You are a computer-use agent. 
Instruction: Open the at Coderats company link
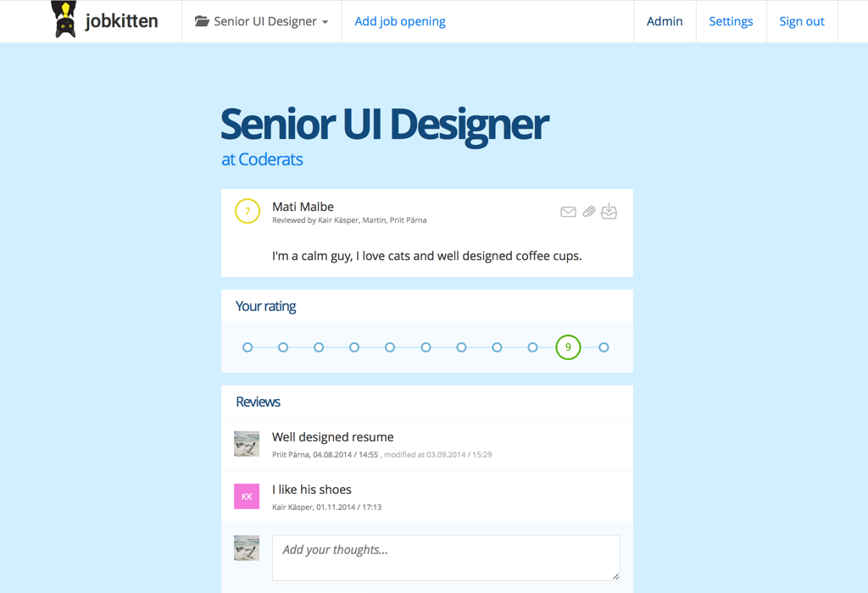coord(262,159)
